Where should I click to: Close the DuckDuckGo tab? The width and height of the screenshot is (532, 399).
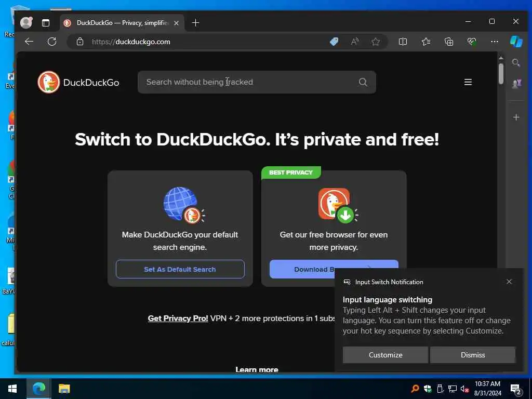176,23
